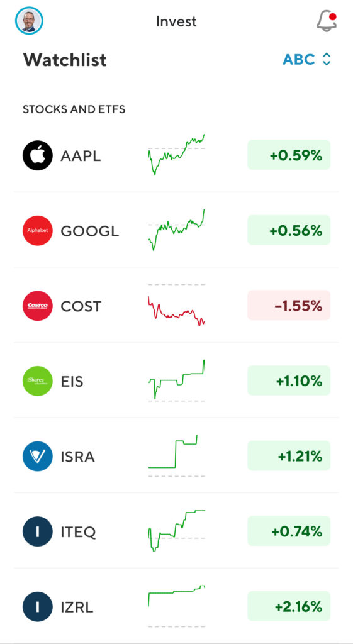Tap the red Alphabet logo icon
The height and width of the screenshot is (644, 353).
point(37,230)
